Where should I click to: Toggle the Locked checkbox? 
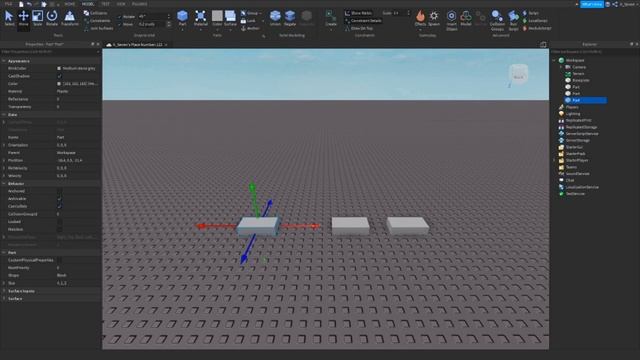59,222
